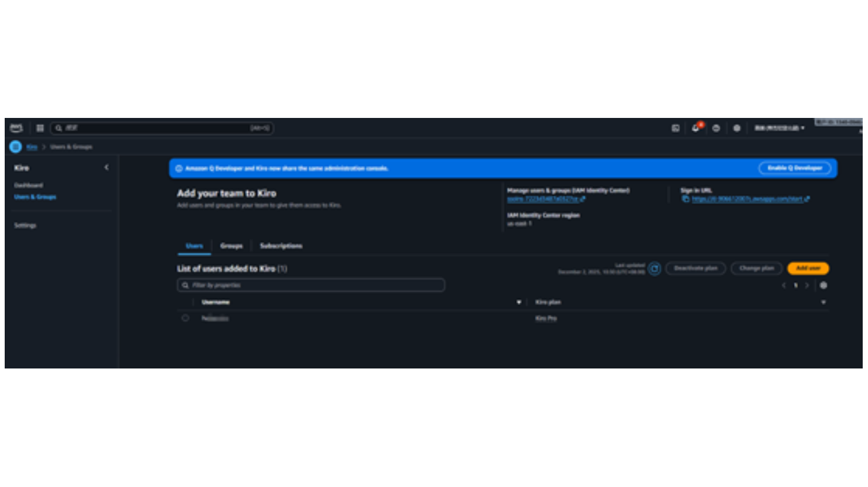This screenshot has height=487, width=868.
Task: Collapse the Kiro sidebar panel
Action: [106, 168]
